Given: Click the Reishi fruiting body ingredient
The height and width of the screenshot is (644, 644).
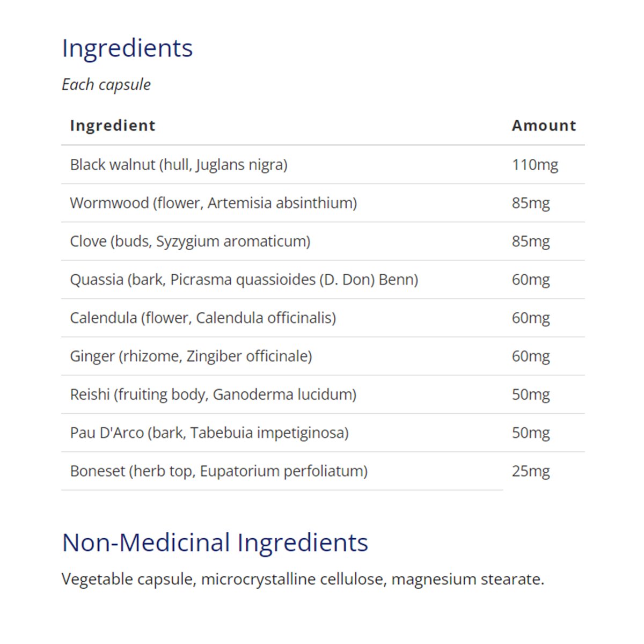Looking at the screenshot, I should click(x=213, y=395).
